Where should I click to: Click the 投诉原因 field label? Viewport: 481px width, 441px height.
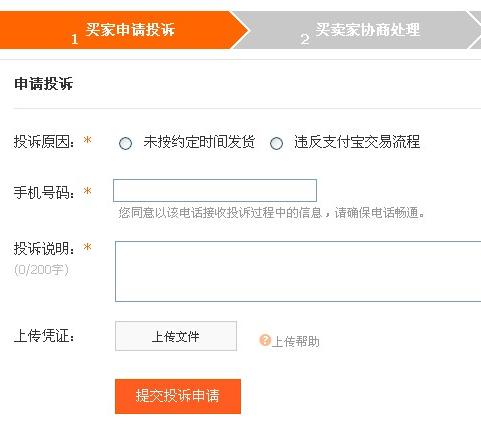click(44, 142)
